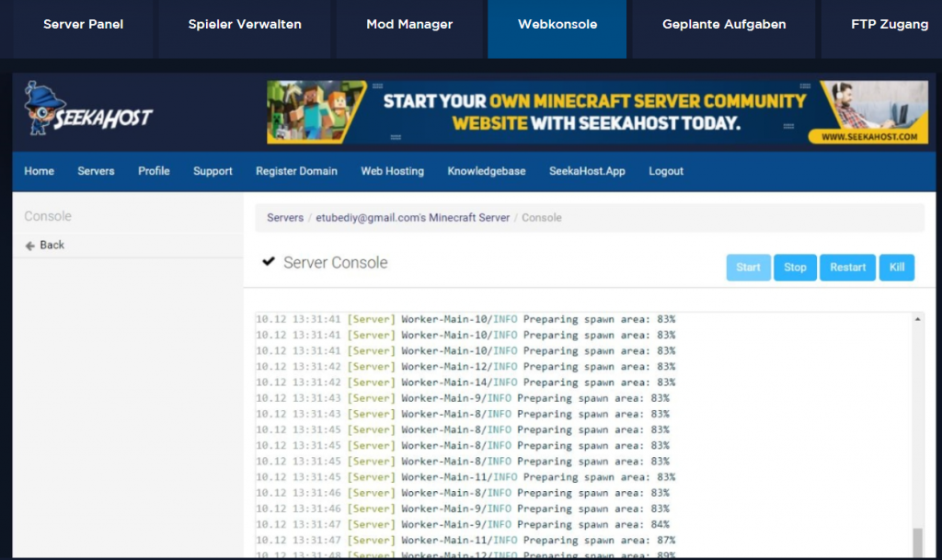Click the Console breadcrumb text
942x560 pixels.
coord(541,218)
